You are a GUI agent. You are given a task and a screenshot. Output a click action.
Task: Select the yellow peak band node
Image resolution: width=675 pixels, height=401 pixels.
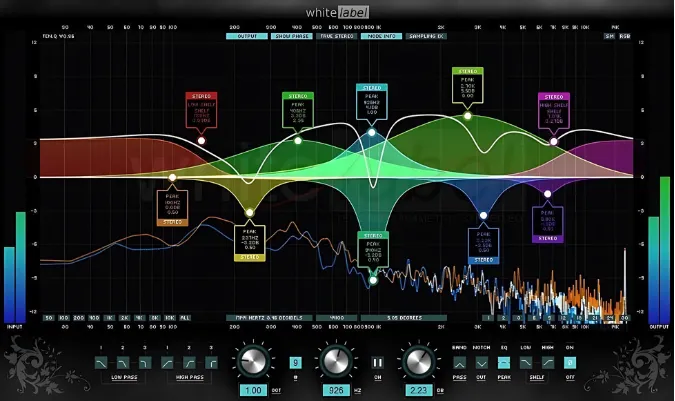[x=249, y=213]
